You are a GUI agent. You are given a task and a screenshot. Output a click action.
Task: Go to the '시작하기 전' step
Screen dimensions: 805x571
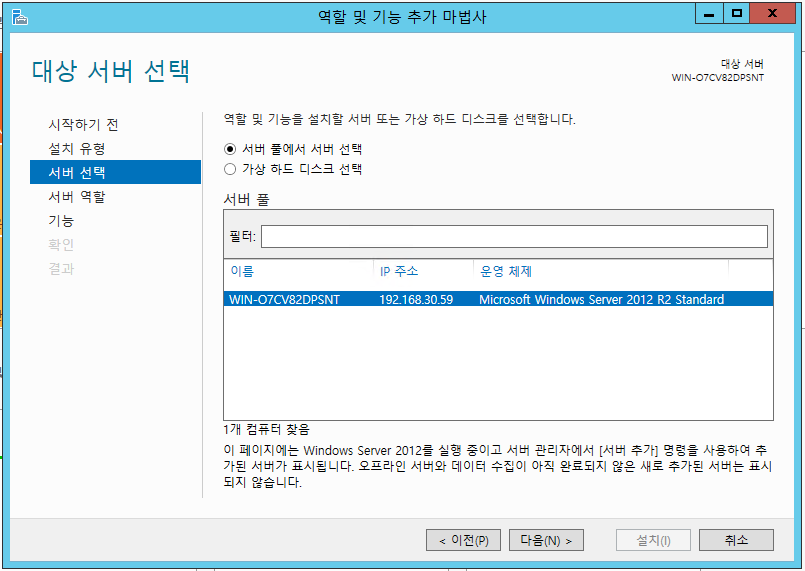83,125
